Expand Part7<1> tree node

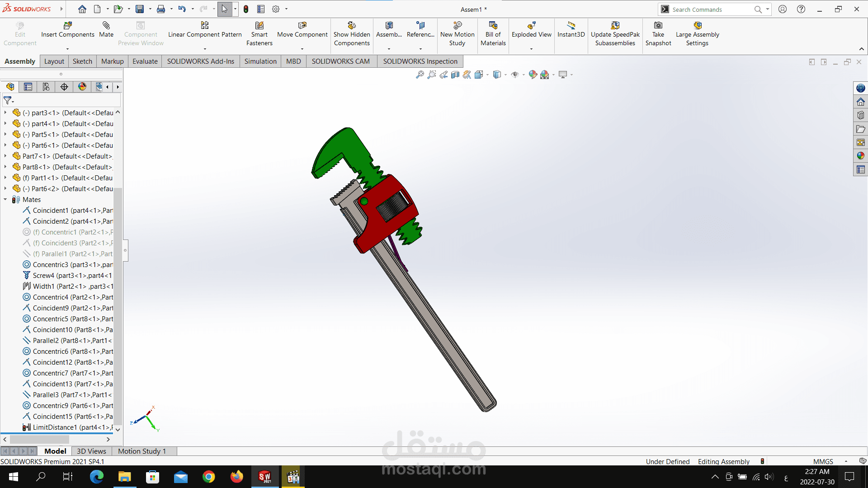tap(5, 156)
